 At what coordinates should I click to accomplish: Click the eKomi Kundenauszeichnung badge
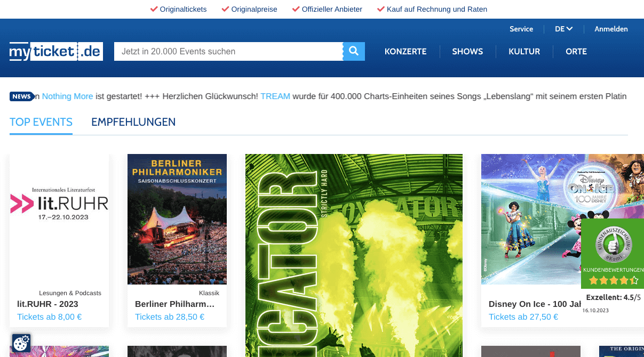coord(613,246)
